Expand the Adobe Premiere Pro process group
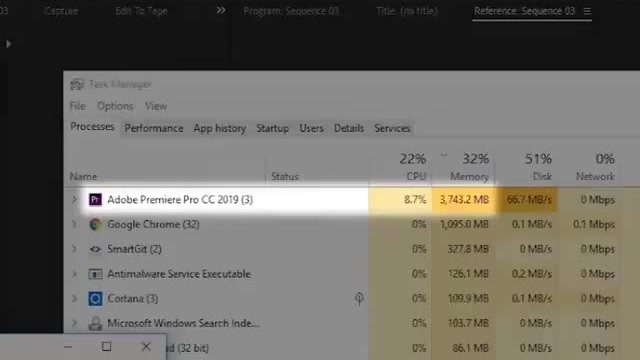 pyautogui.click(x=74, y=200)
